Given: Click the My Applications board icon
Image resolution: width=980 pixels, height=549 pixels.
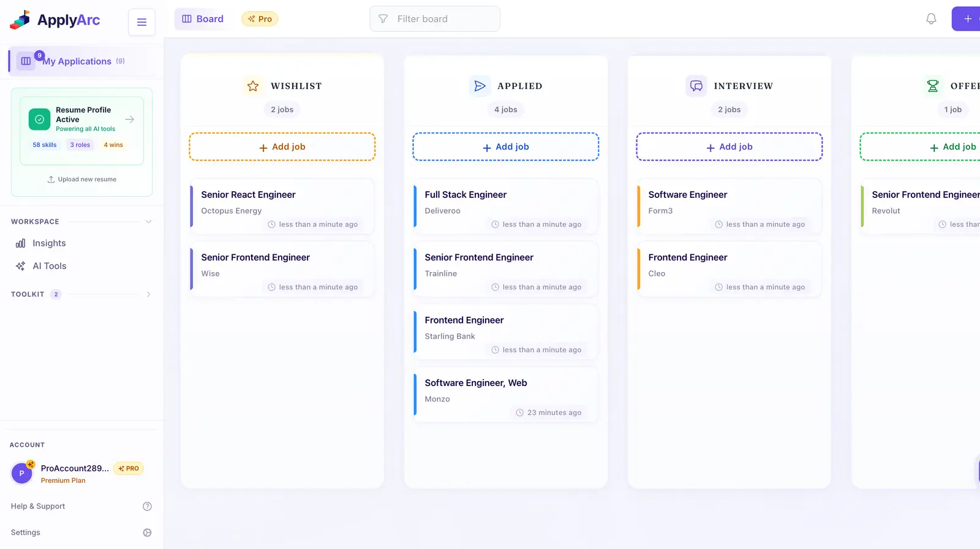Looking at the screenshot, I should [x=26, y=61].
